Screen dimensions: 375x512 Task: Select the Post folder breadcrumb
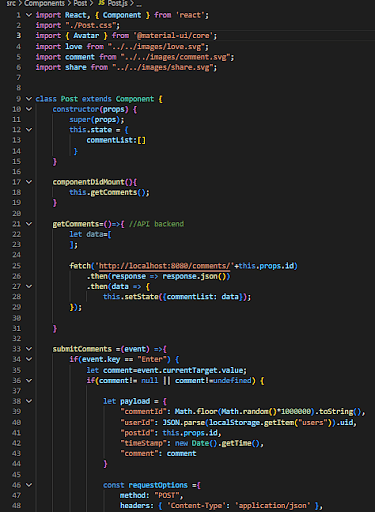(80, 3)
